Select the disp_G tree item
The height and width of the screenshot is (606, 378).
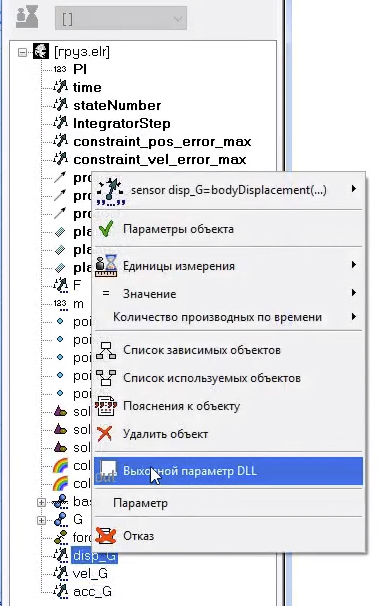95,556
